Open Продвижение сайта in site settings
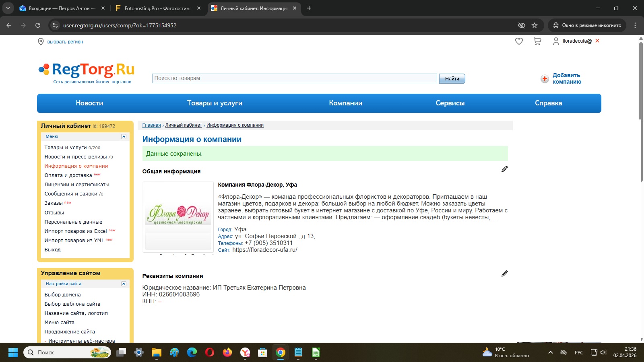This screenshot has height=362, width=644. (70, 332)
